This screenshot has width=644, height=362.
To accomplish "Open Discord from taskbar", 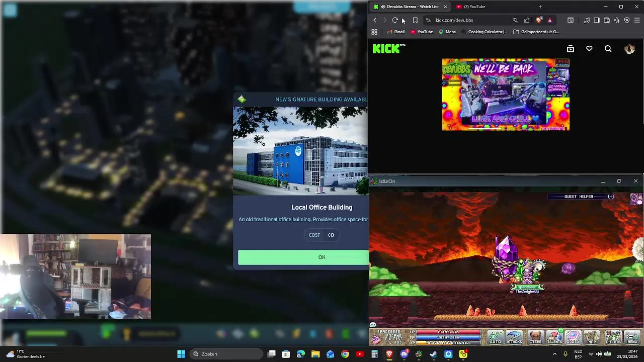I will [x=404, y=354].
